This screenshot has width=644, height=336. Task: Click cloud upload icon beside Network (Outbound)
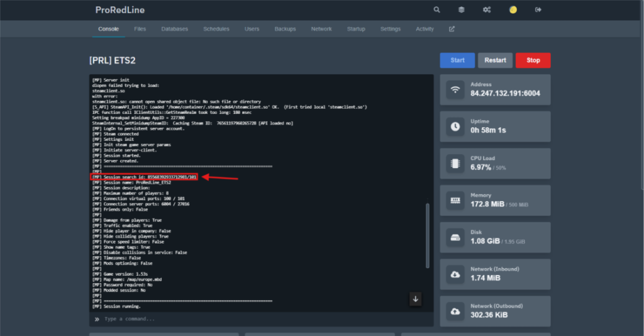click(x=455, y=311)
